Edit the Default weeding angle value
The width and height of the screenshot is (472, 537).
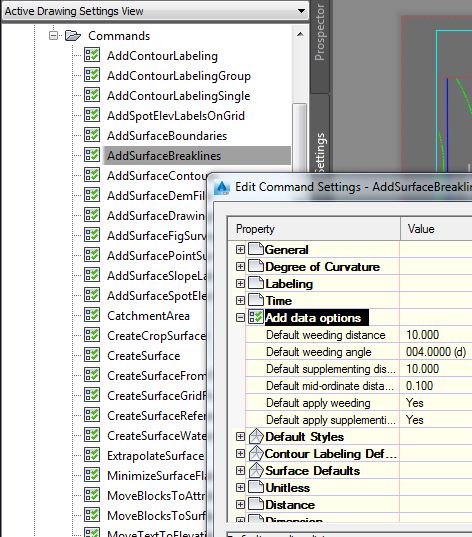(436, 352)
